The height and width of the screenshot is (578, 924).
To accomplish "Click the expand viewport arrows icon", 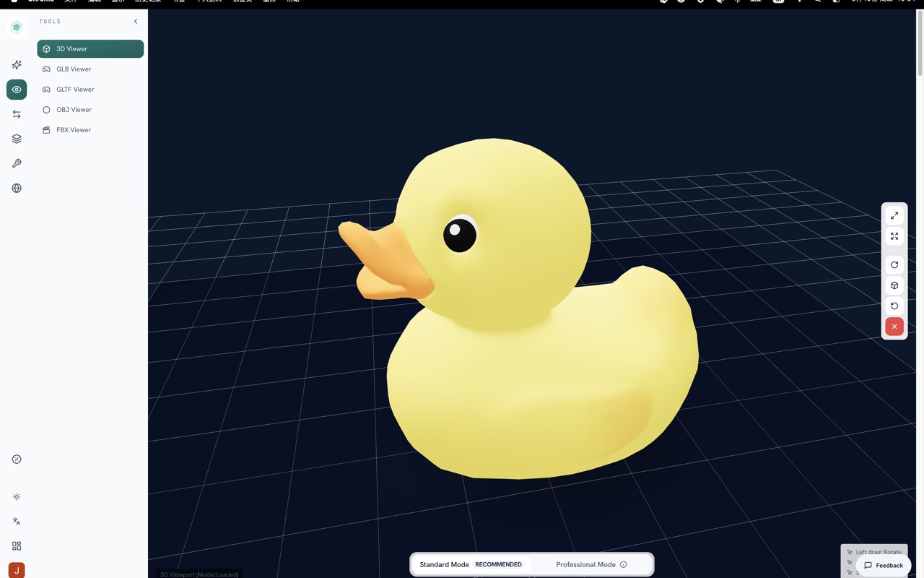I will [894, 216].
